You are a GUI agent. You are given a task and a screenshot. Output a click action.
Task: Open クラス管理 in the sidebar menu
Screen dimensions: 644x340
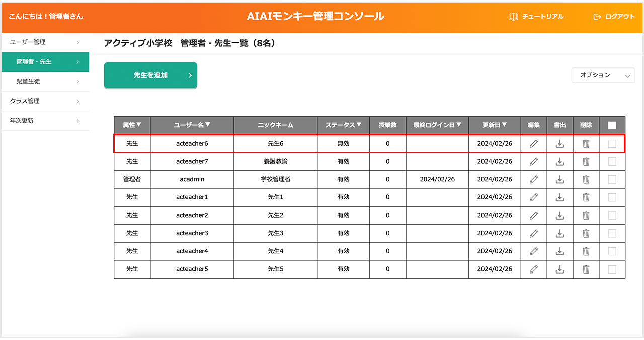tap(45, 101)
